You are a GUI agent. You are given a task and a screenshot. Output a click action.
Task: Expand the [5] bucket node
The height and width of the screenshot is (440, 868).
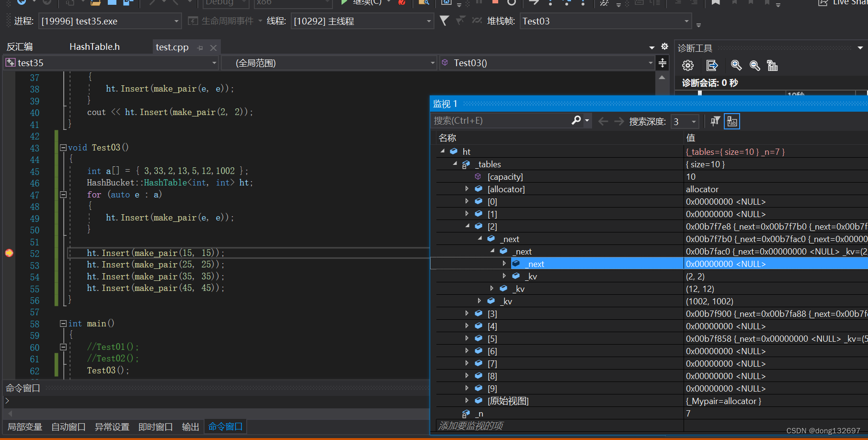[x=467, y=338]
